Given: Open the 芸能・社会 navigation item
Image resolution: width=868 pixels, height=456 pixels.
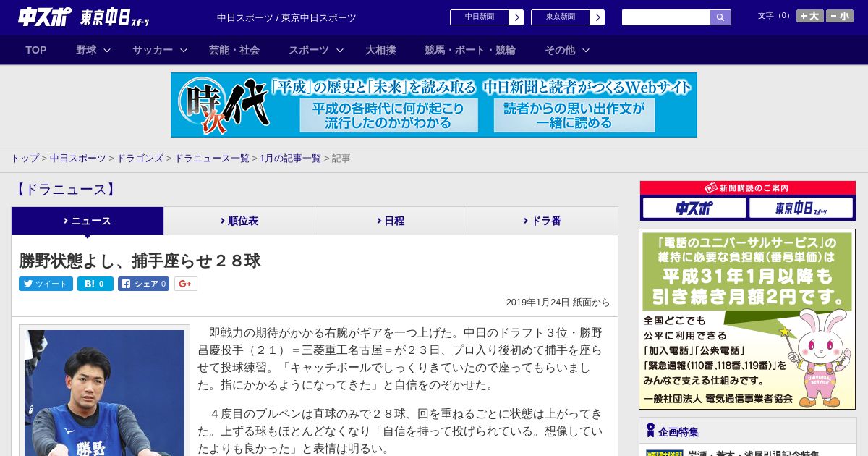Looking at the screenshot, I should [x=234, y=50].
